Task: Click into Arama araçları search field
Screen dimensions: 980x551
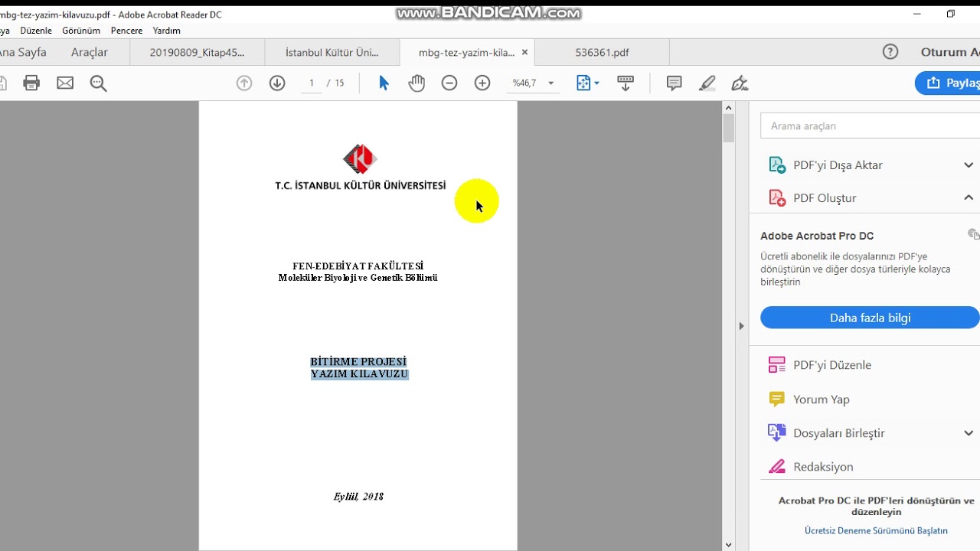Action: pyautogui.click(x=870, y=126)
